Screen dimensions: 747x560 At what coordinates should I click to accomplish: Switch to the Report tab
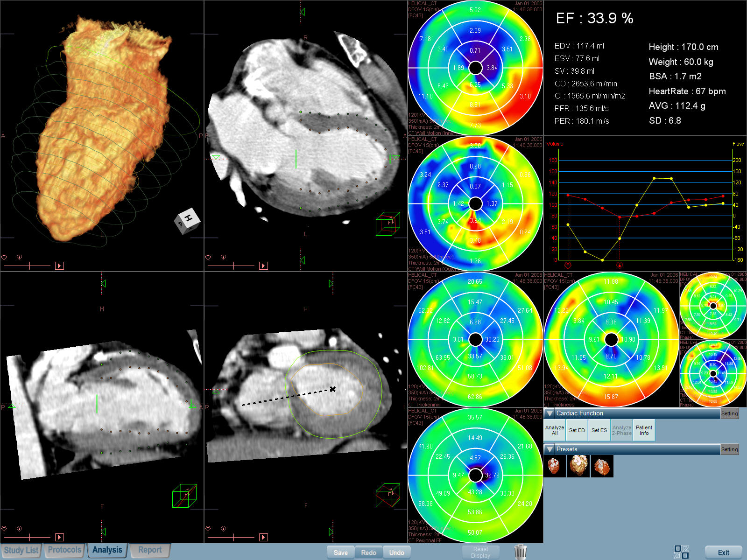(x=150, y=550)
